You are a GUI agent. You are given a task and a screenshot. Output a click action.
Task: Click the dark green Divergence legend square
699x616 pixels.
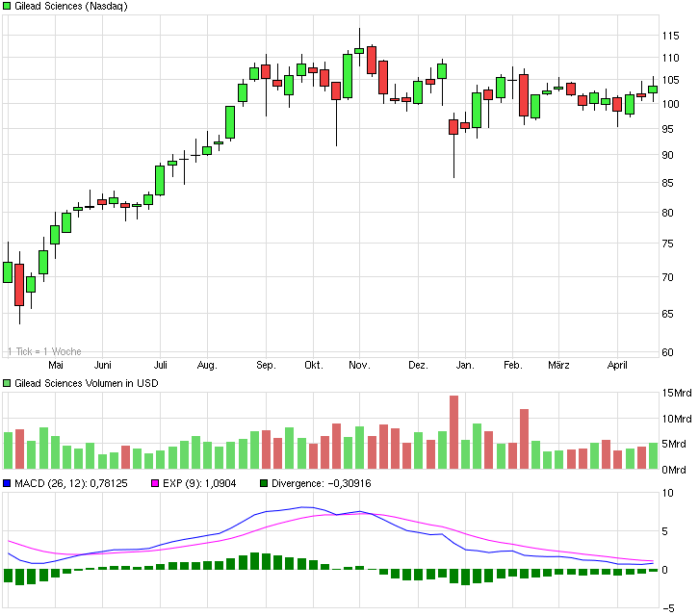(264, 483)
